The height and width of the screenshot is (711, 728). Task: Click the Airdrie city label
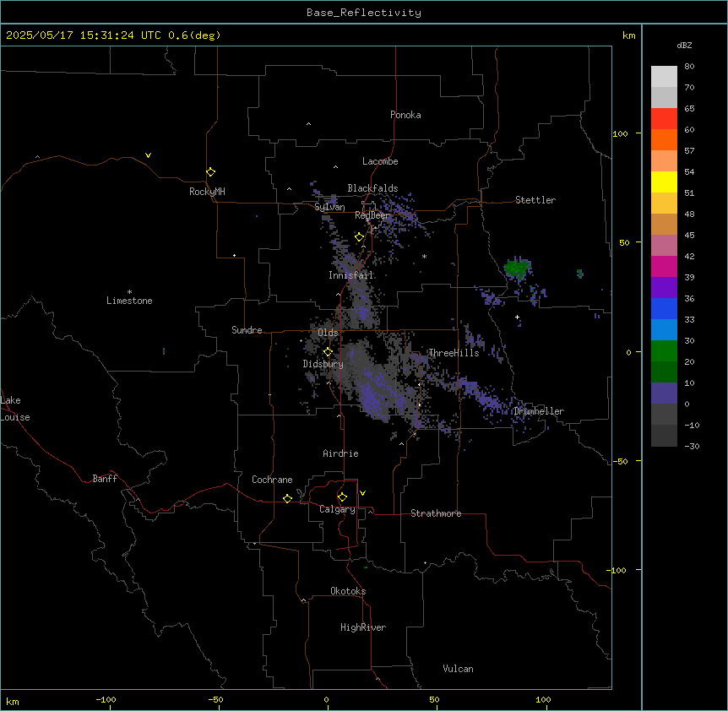click(x=341, y=453)
